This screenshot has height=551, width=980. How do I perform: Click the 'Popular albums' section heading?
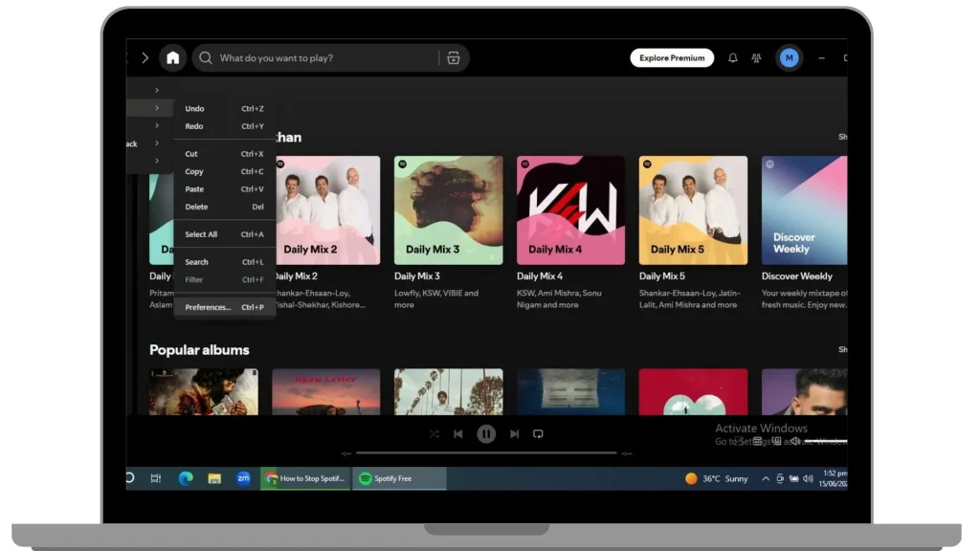click(199, 350)
